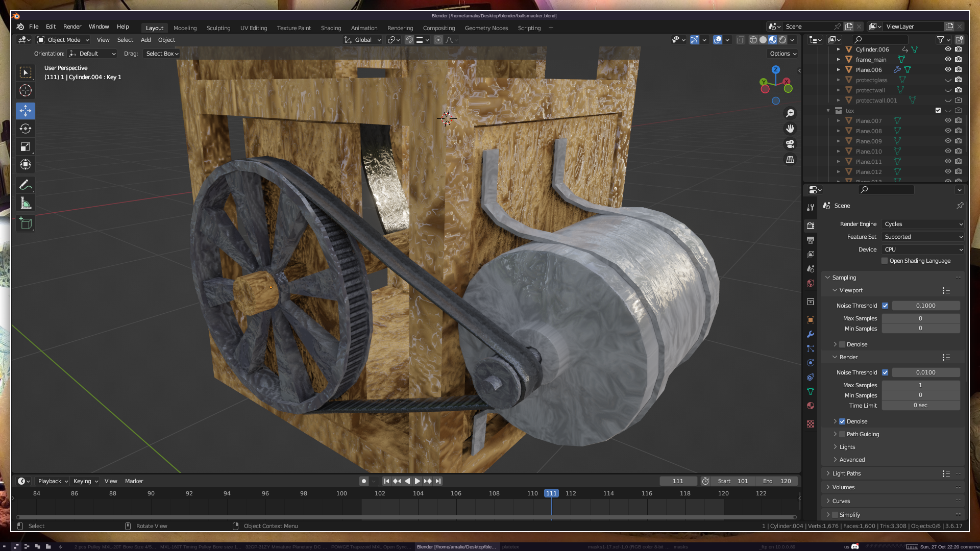
Task: Select the Add Cube tool
Action: tap(25, 223)
